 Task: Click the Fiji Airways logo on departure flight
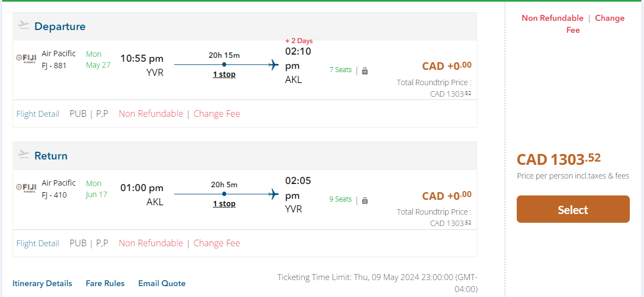[26, 58]
